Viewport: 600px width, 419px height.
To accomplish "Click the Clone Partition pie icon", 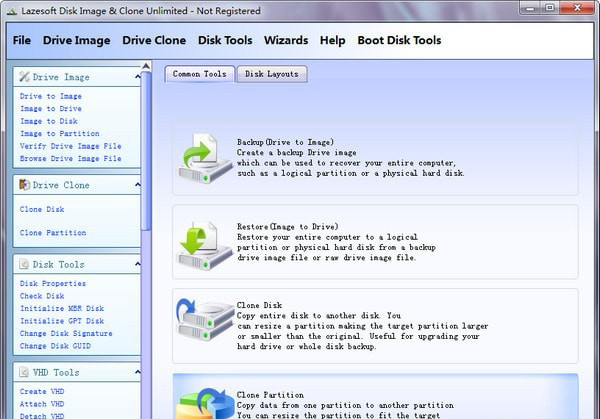I will click(205, 403).
